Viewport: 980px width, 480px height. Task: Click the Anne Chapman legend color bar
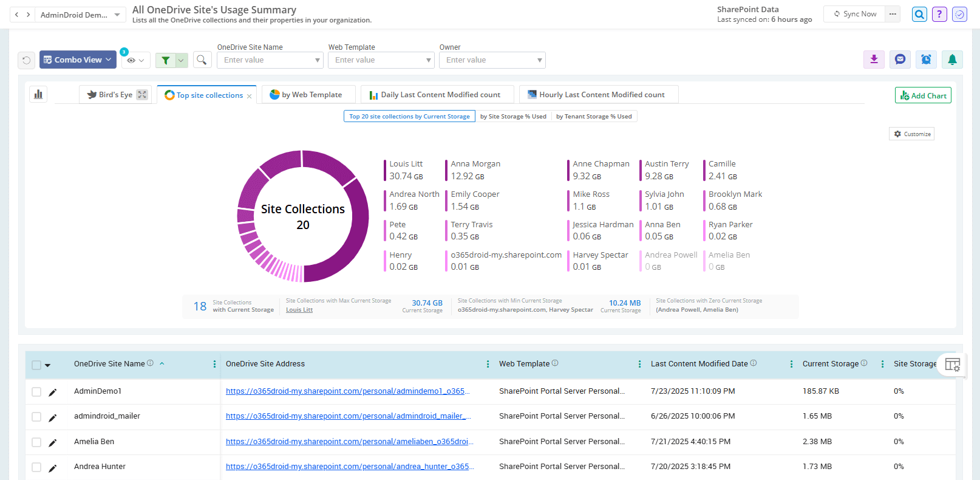[x=568, y=170]
